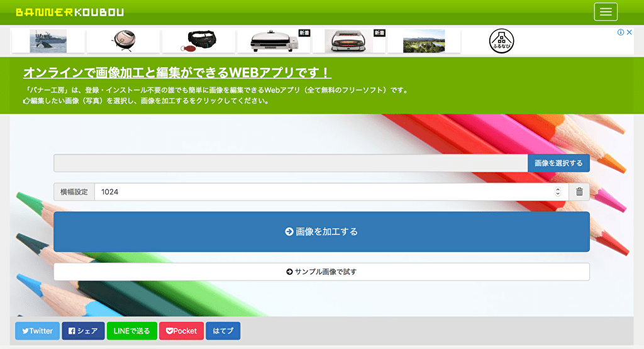Screen dimensions: 644x349
Task: Click the BANNERKOUBOU site logo
Action: coord(70,12)
